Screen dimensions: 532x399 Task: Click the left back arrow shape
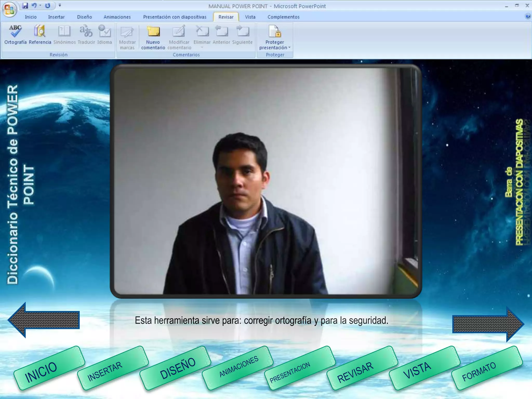click(x=44, y=320)
